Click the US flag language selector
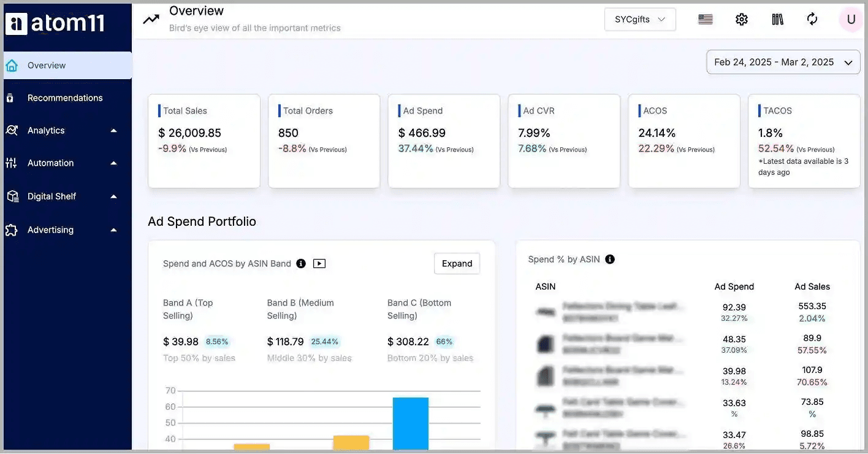 [x=705, y=19]
